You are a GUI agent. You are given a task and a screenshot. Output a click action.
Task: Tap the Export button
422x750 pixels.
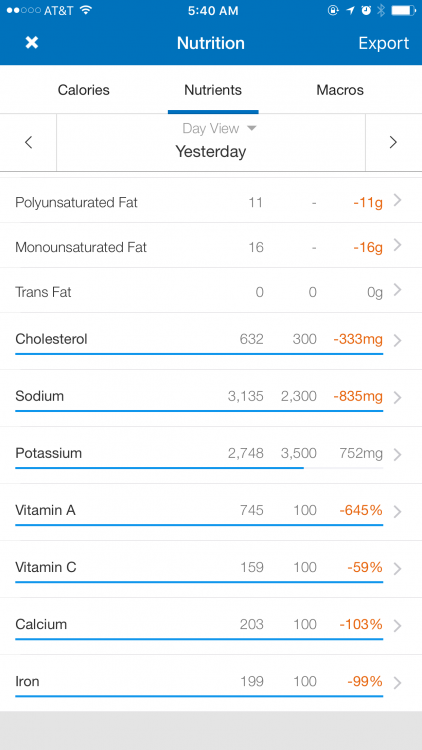tap(384, 43)
